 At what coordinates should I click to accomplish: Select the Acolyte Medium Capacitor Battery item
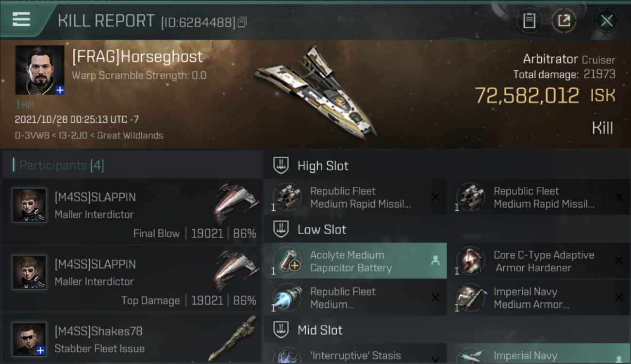click(x=355, y=261)
